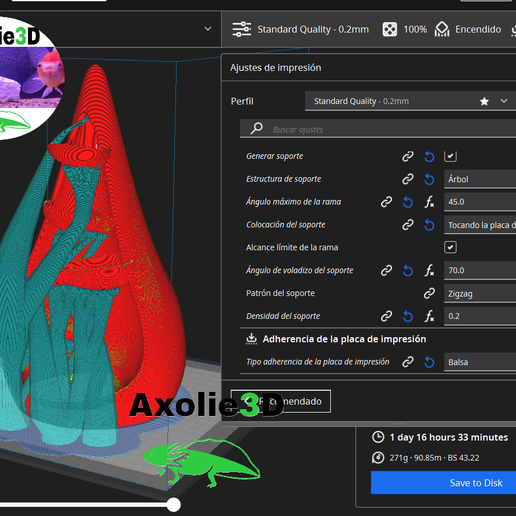Image resolution: width=516 pixels, height=516 pixels.
Task: Click link icon for Ángulo de voladizo del soporte
Action: pos(386,270)
